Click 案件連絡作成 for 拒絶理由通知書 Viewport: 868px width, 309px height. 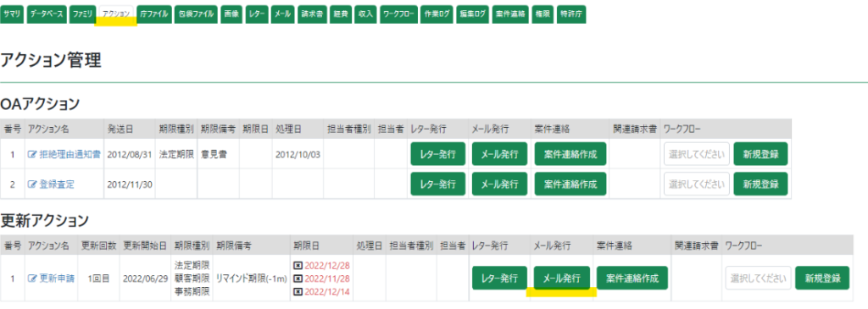tap(570, 154)
